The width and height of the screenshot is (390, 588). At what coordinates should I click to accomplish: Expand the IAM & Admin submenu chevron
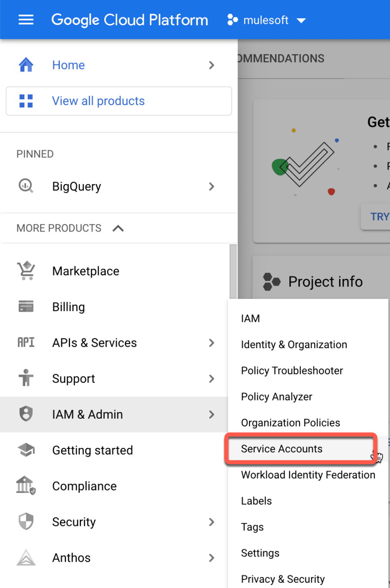click(211, 415)
